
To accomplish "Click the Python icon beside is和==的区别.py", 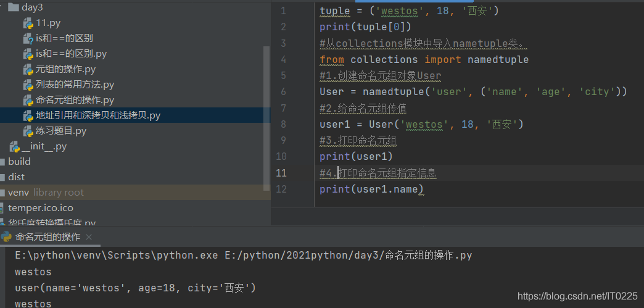I will [x=28, y=54].
